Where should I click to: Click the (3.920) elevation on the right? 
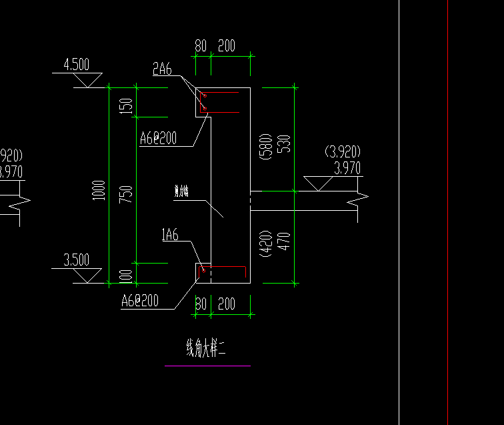(343, 151)
